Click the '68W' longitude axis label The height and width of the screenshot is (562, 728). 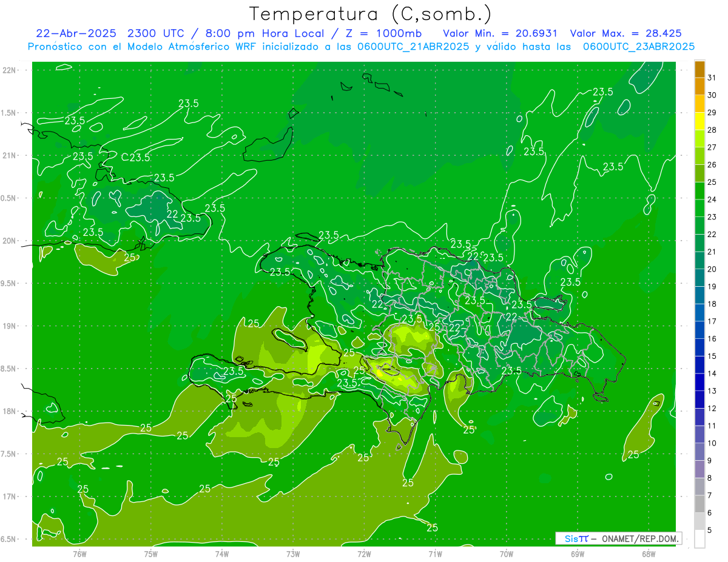click(649, 554)
